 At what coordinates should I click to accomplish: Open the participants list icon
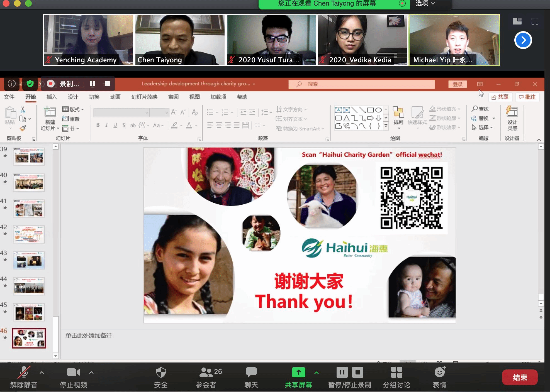tap(206, 372)
